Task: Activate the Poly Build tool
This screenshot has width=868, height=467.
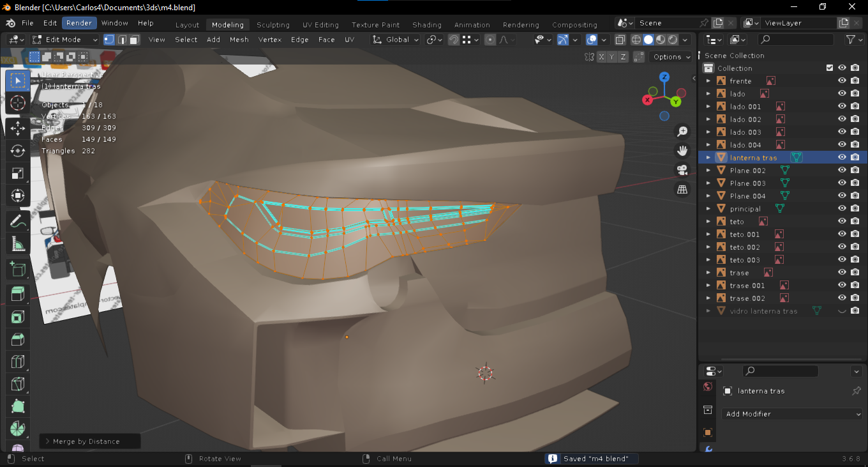Action: [18, 407]
